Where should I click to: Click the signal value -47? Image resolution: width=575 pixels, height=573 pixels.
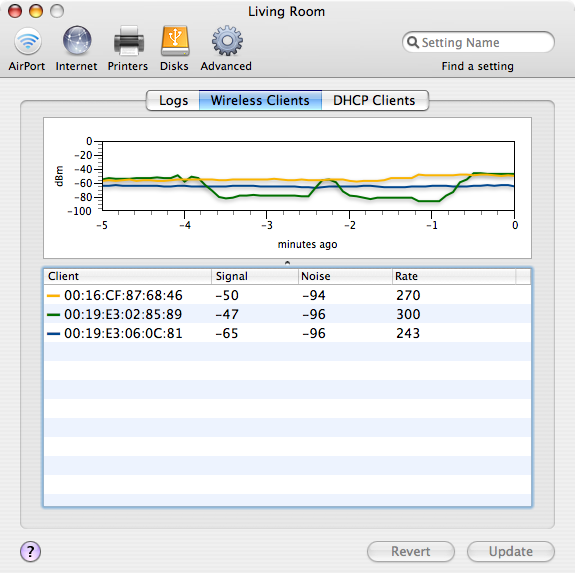pyautogui.click(x=227, y=314)
